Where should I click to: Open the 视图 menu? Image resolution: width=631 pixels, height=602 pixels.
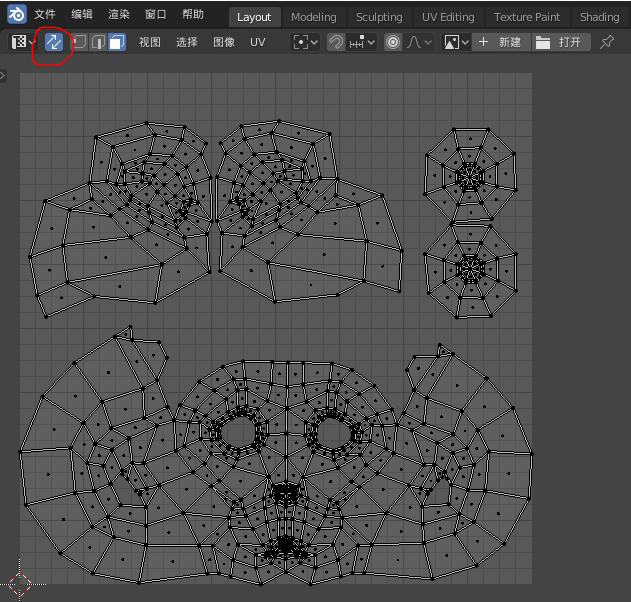click(x=150, y=42)
